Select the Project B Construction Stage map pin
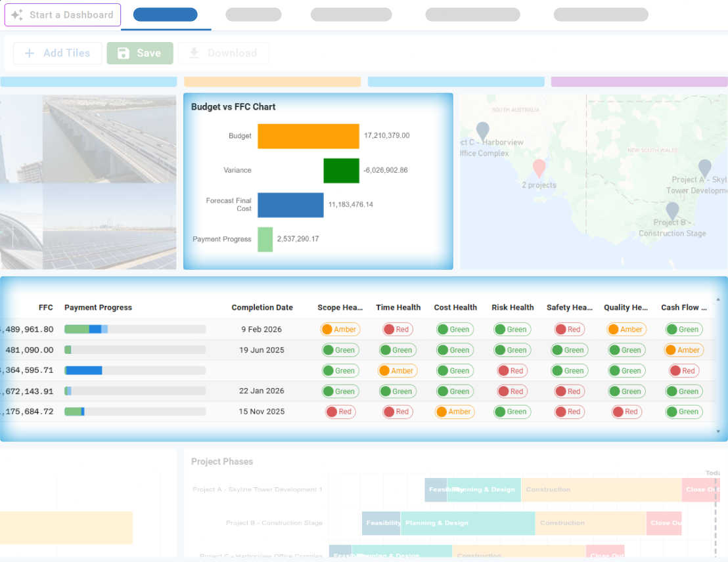728x562 pixels. click(671, 209)
